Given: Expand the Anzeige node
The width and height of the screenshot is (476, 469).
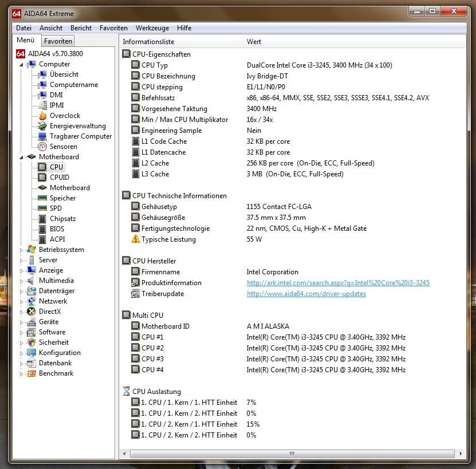Looking at the screenshot, I should point(21,271).
